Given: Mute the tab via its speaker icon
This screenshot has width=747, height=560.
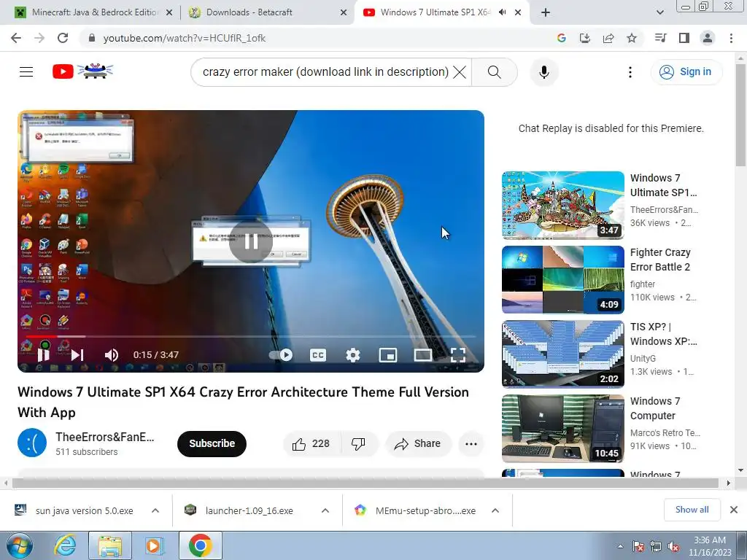Looking at the screenshot, I should [x=502, y=12].
